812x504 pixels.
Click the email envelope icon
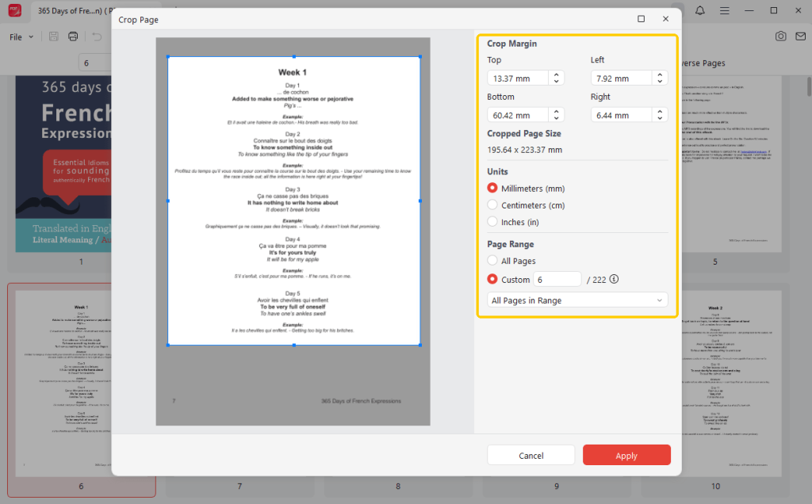801,36
